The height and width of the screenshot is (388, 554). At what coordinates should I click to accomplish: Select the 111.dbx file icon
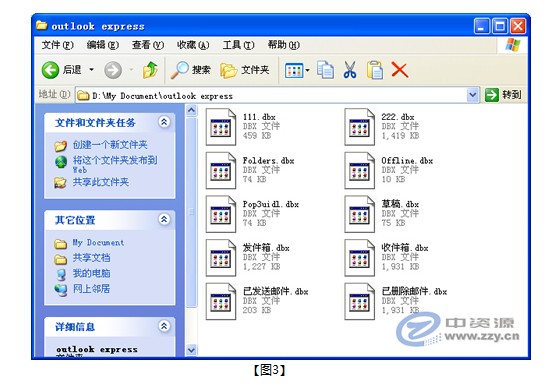coord(221,127)
